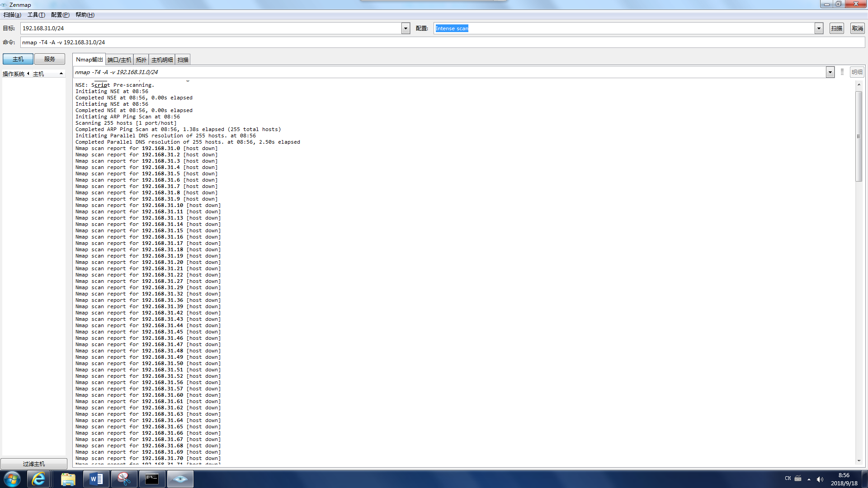The height and width of the screenshot is (488, 868).
Task: Click the output vertical scrollbar thumb
Action: click(x=859, y=136)
